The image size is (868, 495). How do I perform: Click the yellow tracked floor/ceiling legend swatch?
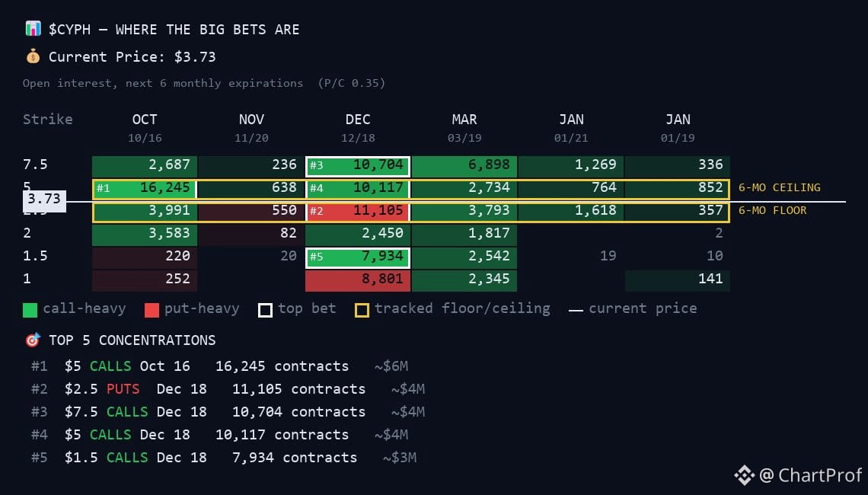click(x=362, y=310)
